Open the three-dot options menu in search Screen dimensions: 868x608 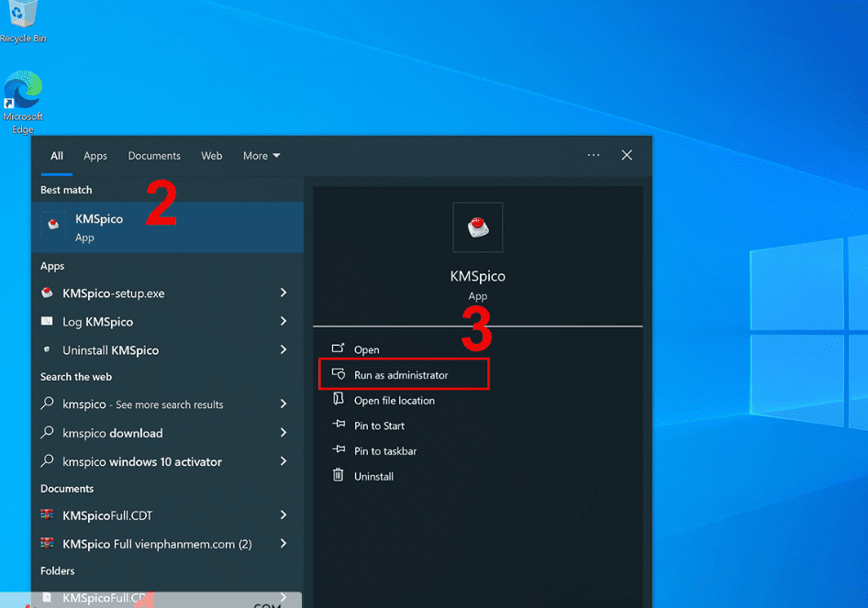pos(594,156)
